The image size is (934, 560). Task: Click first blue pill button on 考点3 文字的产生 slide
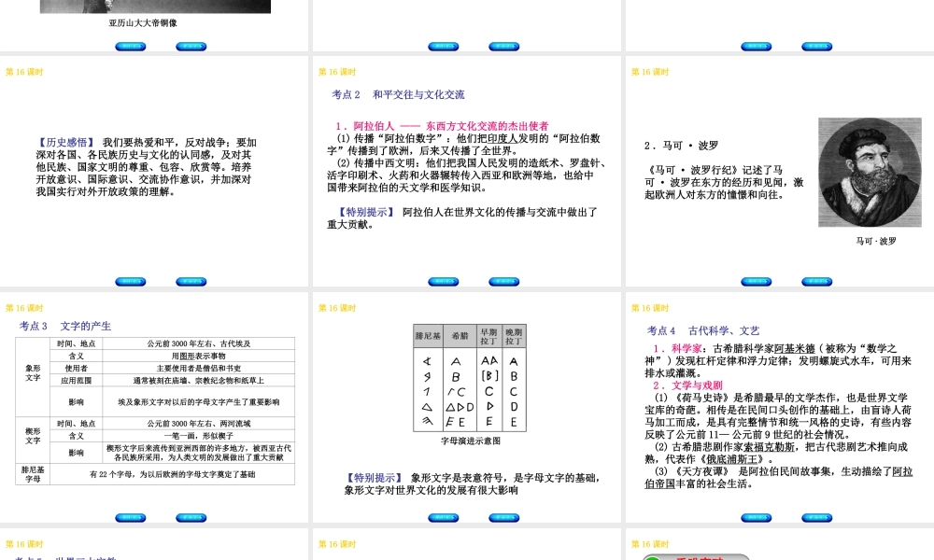pos(131,518)
